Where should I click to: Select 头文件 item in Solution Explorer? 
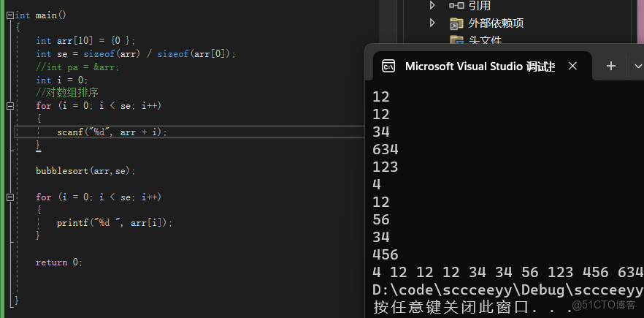[x=486, y=40]
